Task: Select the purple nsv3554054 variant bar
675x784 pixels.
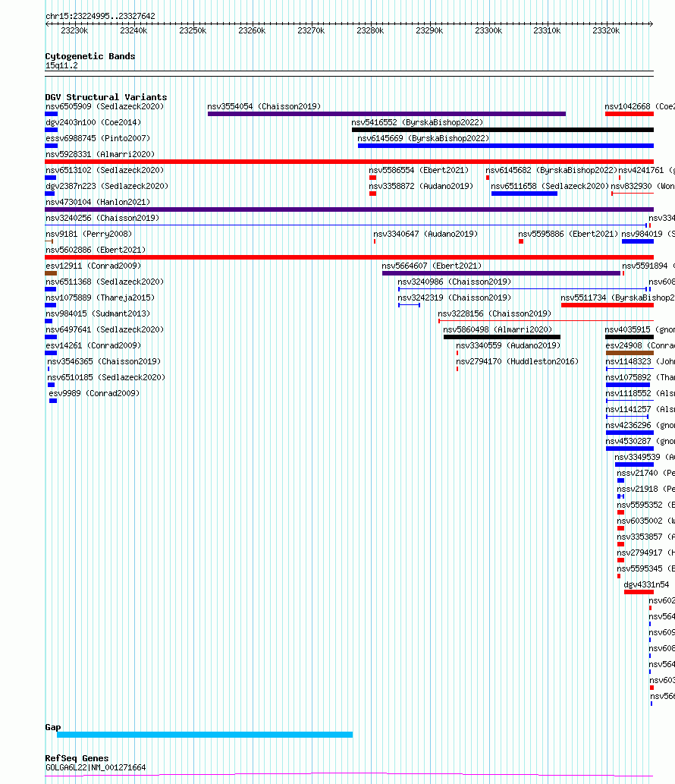Action: click(x=387, y=114)
